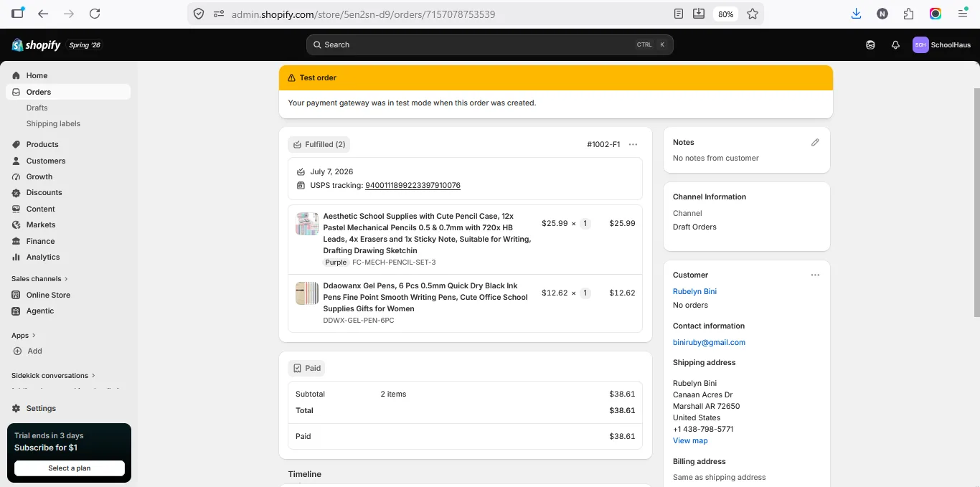Viewport: 980px width, 487px height.
Task: Open USPS tracking number link
Action: click(413, 185)
